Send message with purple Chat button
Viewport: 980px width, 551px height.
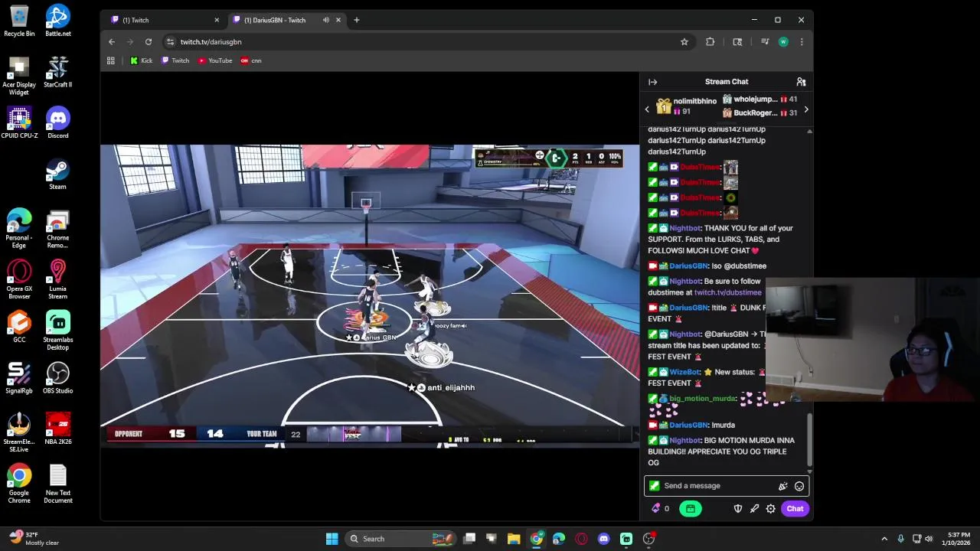point(795,509)
